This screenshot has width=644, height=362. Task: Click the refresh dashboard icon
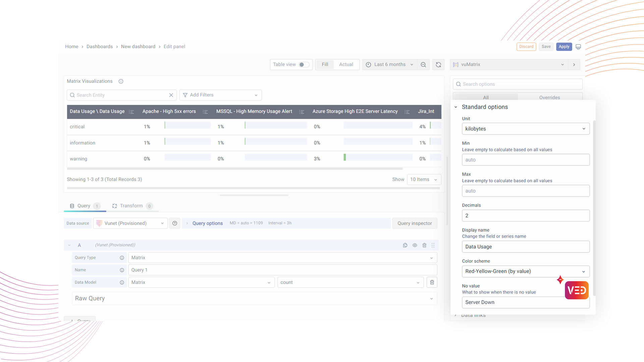pyautogui.click(x=438, y=65)
